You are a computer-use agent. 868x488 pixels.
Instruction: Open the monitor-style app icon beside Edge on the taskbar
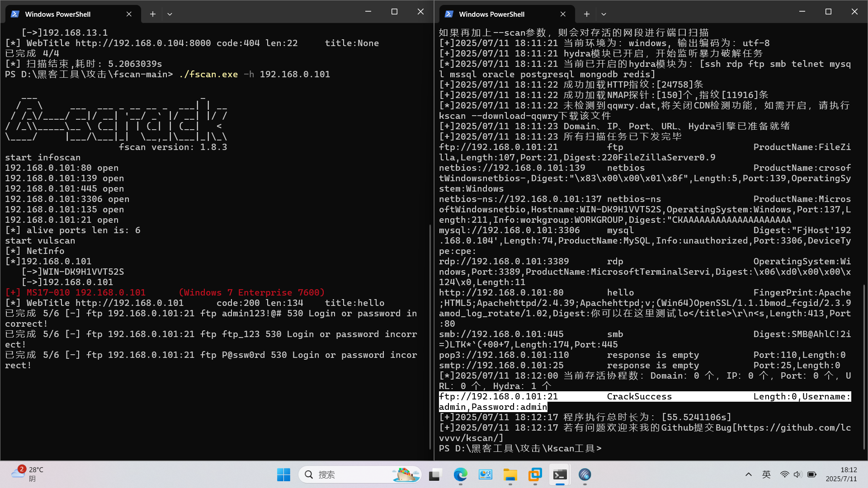485,474
